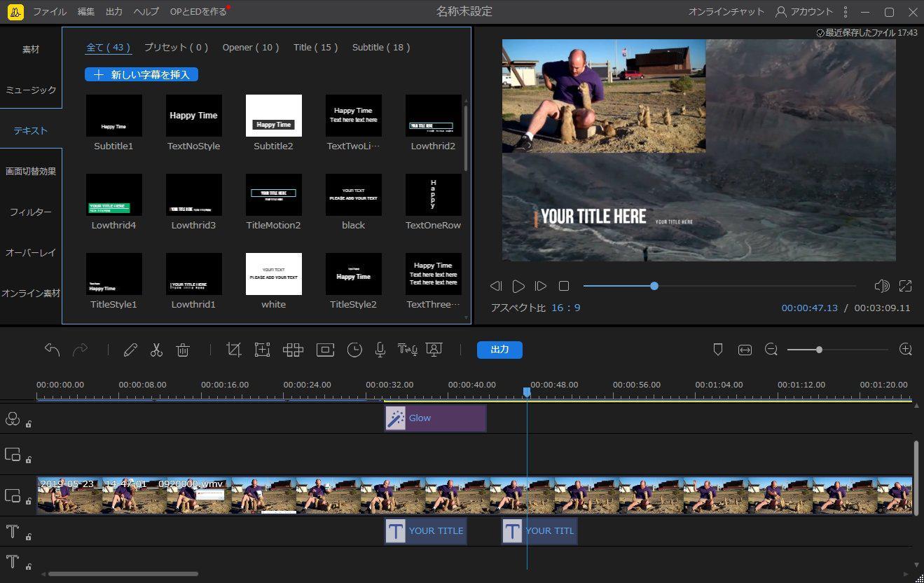Open the crop tool in timeline toolbar
Screen dimensions: 924x583
(x=234, y=350)
